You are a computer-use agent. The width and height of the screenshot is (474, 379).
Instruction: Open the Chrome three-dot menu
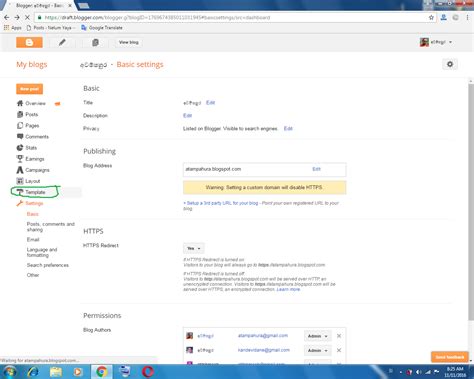click(467, 17)
